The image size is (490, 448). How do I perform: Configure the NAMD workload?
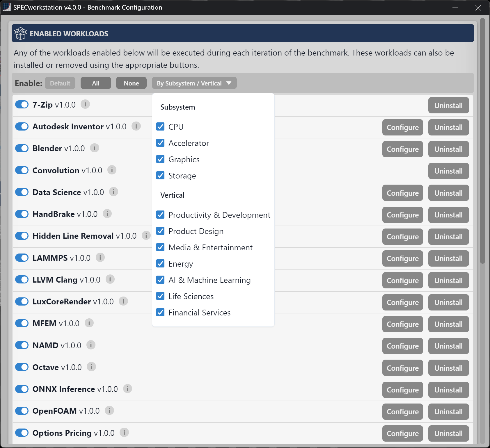tap(402, 346)
